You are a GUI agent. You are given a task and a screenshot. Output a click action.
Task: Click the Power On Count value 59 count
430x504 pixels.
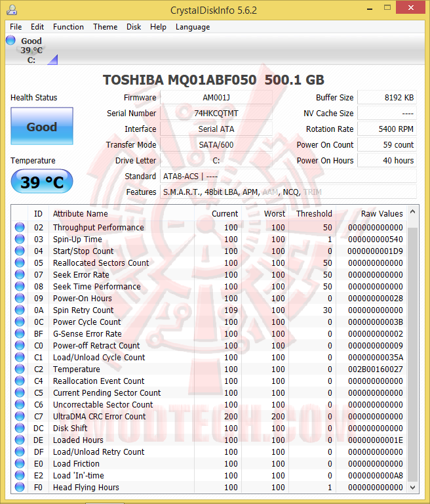point(387,144)
